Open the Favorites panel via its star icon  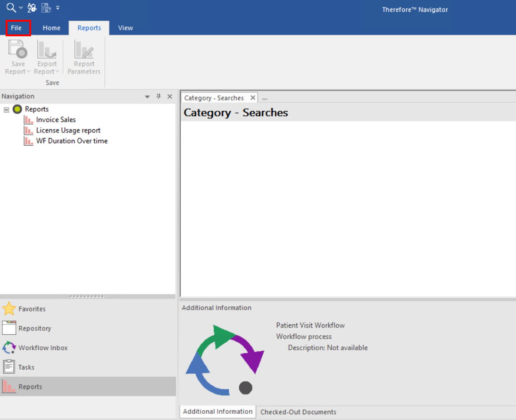pos(9,309)
